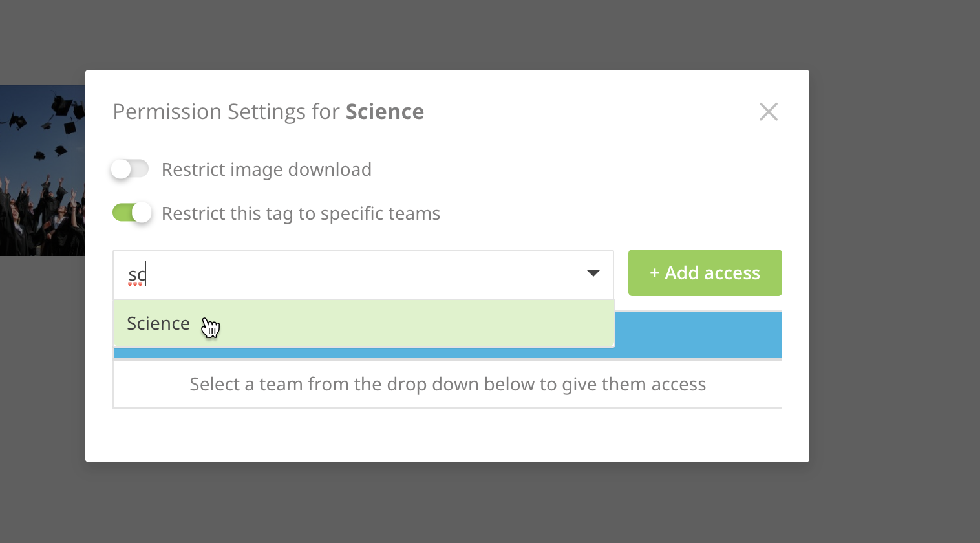
Task: Click the "Permission Settings for" heading text
Action: coord(226,112)
